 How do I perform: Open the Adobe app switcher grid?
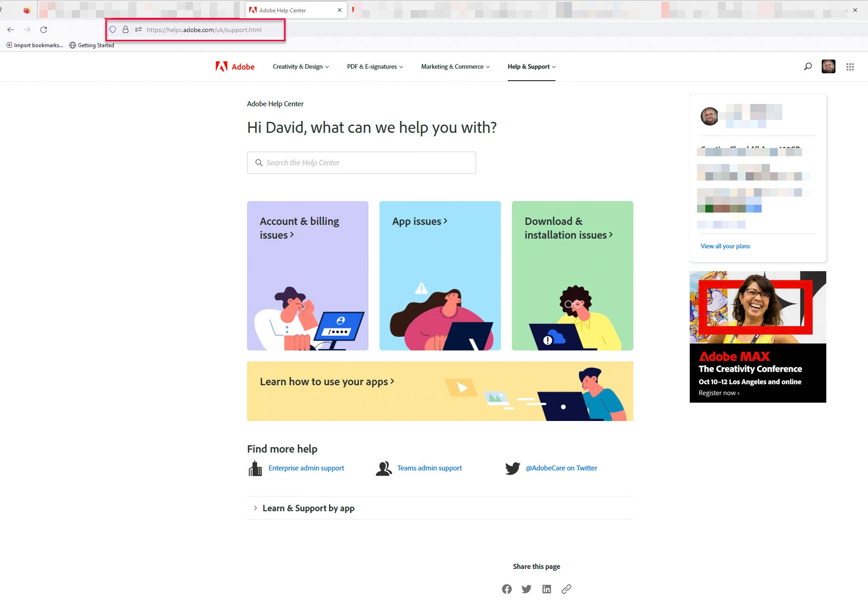pyautogui.click(x=850, y=67)
